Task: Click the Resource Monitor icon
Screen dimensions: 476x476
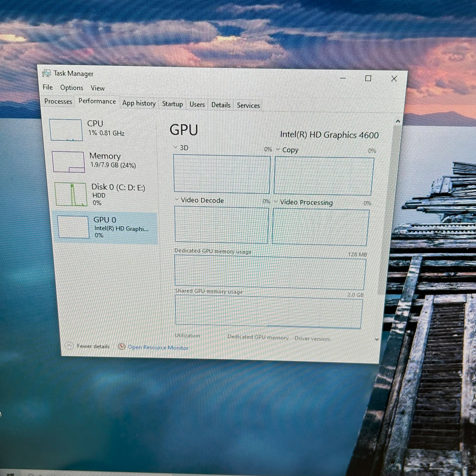Action: (121, 346)
